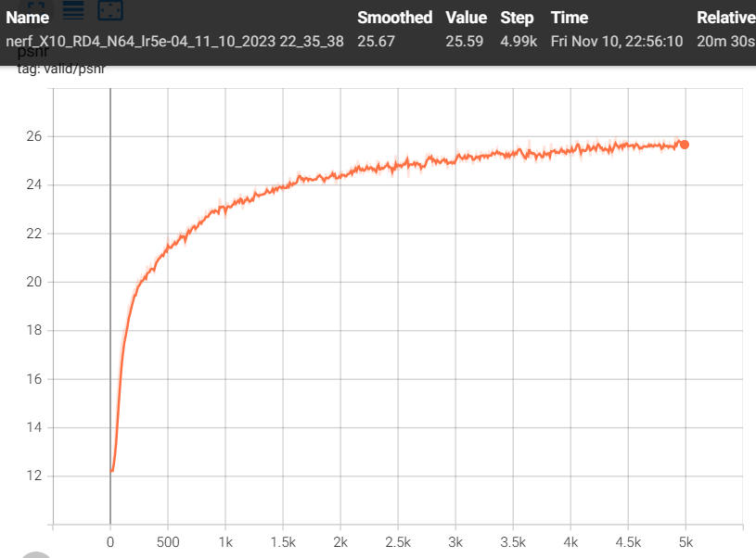Click the Time column header
Screen dimensions: 756x558
(569, 18)
